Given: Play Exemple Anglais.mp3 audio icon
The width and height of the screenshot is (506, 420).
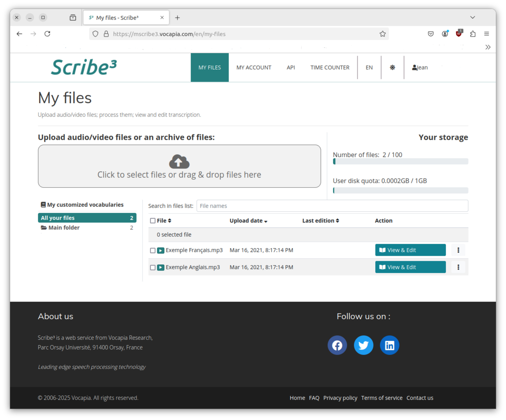Looking at the screenshot, I should coord(161,267).
